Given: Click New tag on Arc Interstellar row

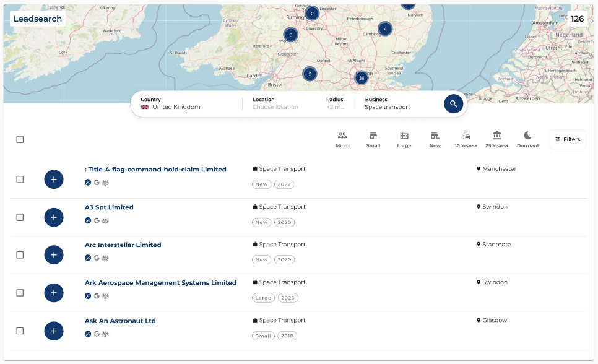Looking at the screenshot, I should (261, 260).
